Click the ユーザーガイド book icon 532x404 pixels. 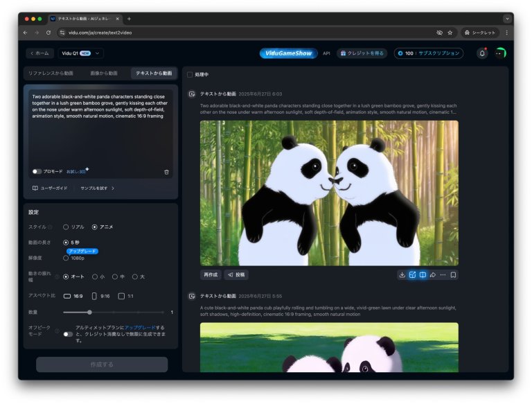point(35,188)
